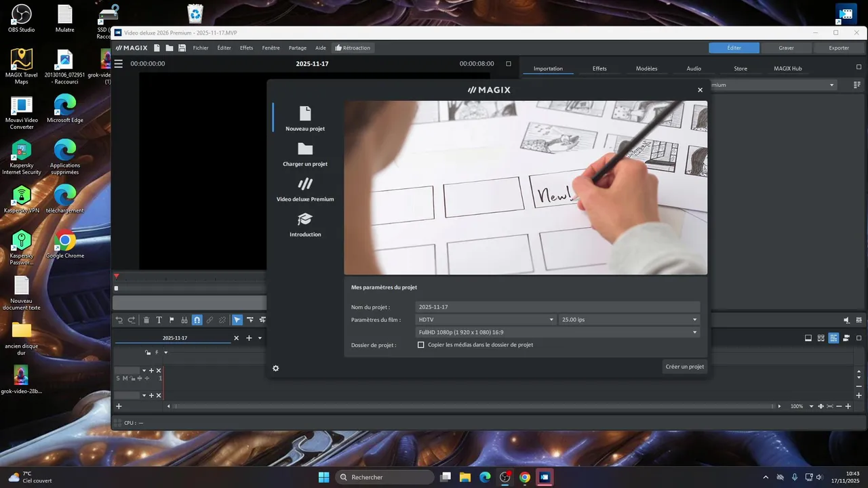Open FullHD 1080p resolution dropdown

557,332
